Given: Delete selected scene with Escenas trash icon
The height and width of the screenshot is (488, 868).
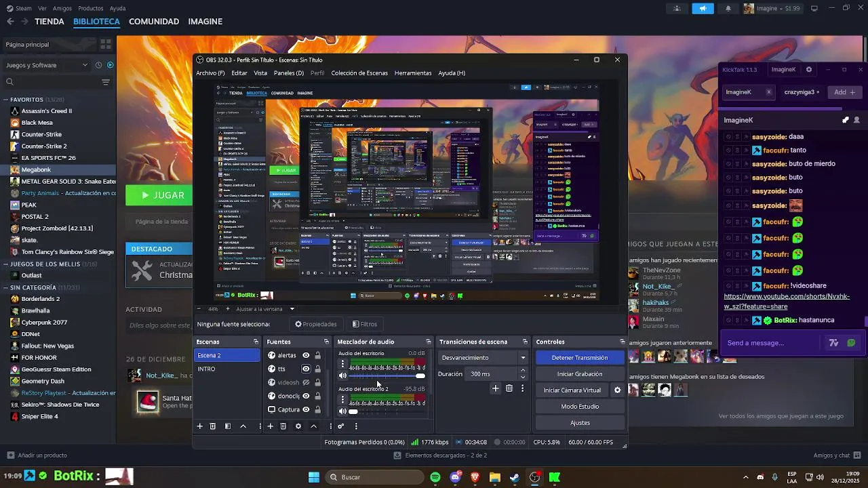Looking at the screenshot, I should tap(212, 426).
